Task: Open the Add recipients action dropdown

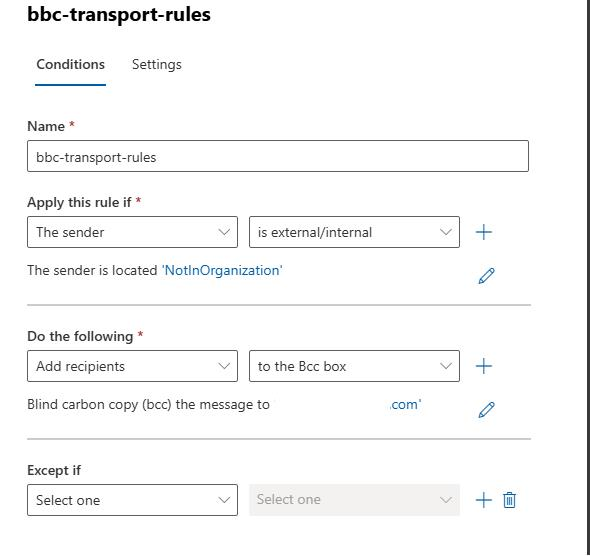Action: [132, 366]
